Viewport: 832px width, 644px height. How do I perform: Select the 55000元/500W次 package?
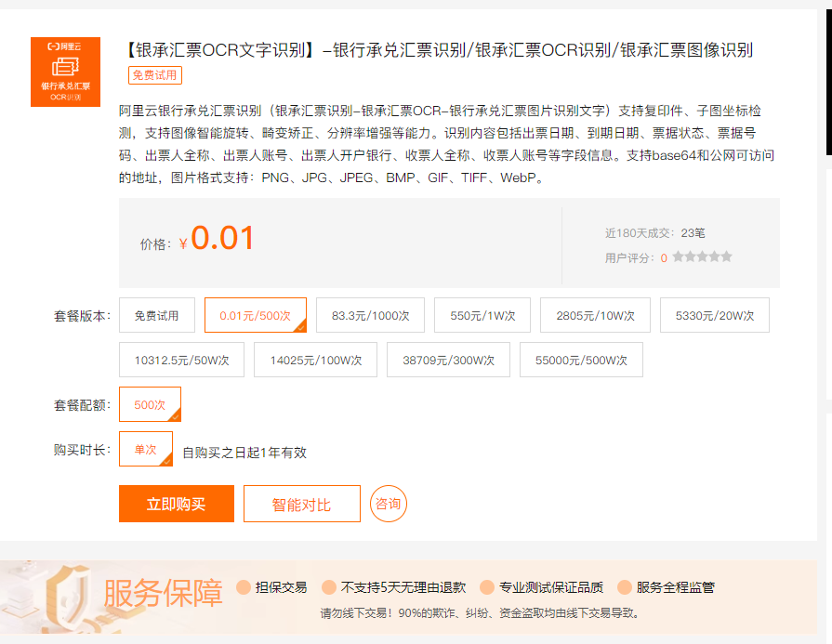(x=581, y=360)
